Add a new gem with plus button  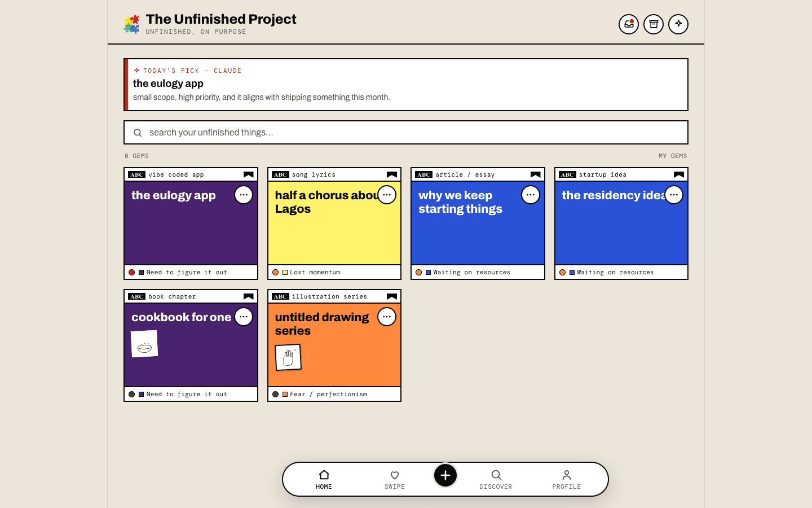pos(445,475)
